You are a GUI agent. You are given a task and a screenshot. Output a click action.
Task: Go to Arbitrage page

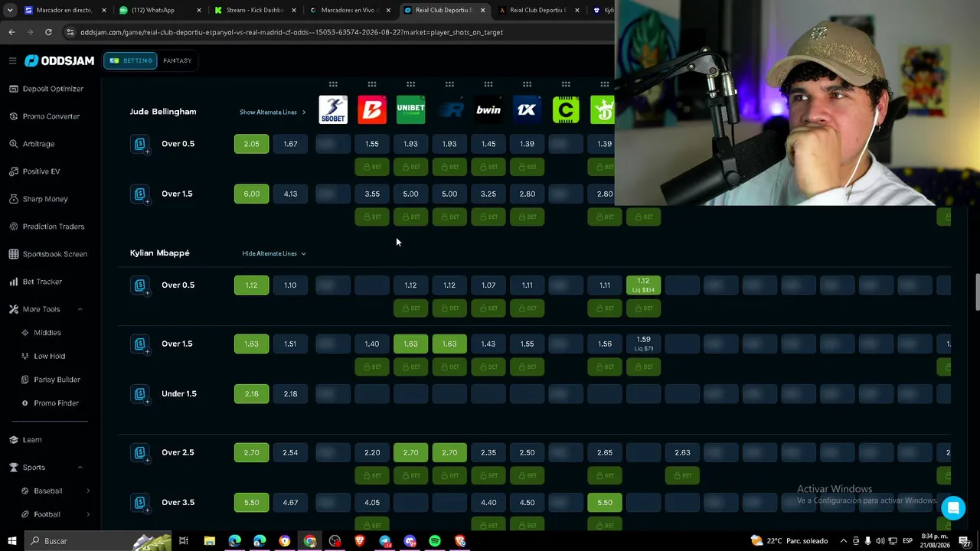coord(31,144)
